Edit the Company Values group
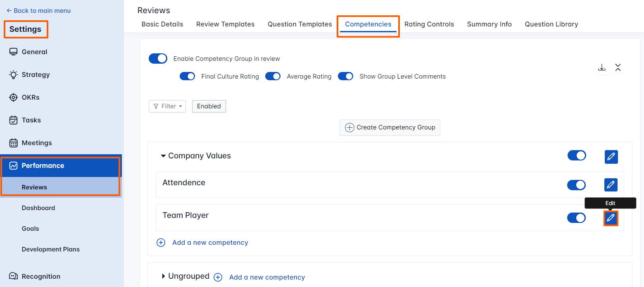The height and width of the screenshot is (287, 644). [611, 157]
